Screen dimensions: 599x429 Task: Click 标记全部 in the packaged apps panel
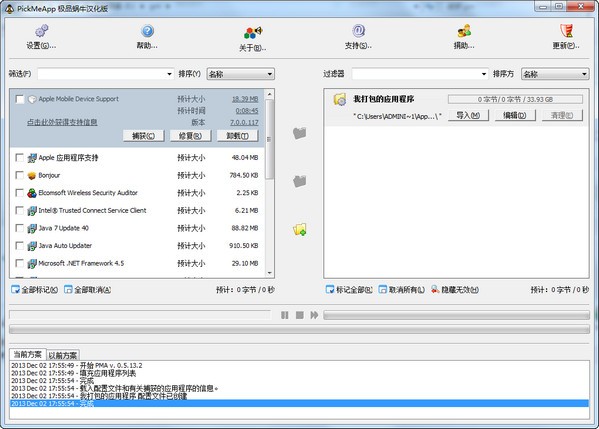pyautogui.click(x=349, y=290)
